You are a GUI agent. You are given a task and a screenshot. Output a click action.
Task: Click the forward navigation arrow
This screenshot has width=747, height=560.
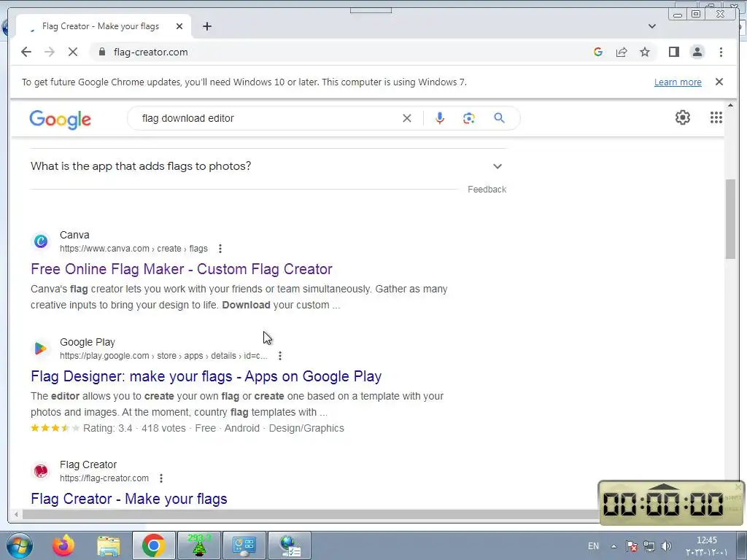pyautogui.click(x=50, y=52)
